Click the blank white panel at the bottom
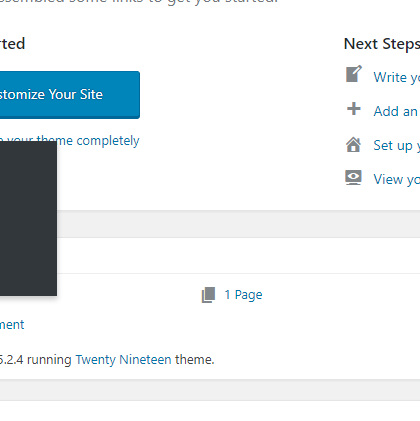 point(210,411)
